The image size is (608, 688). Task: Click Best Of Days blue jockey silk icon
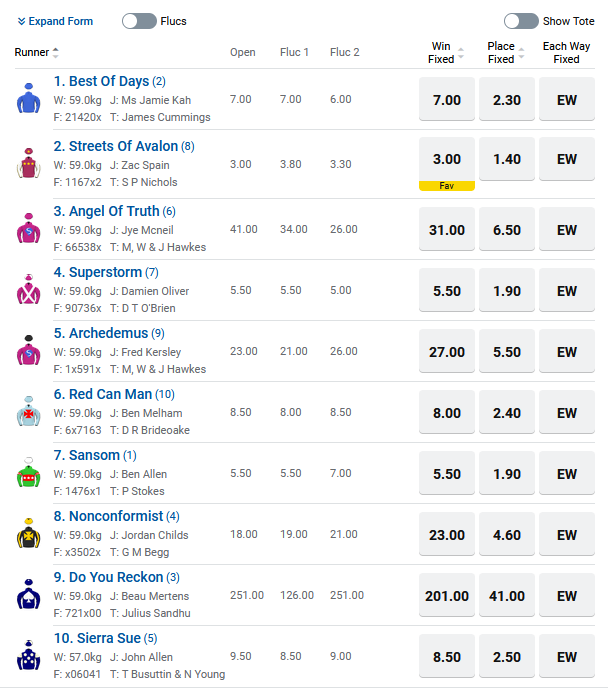29,98
